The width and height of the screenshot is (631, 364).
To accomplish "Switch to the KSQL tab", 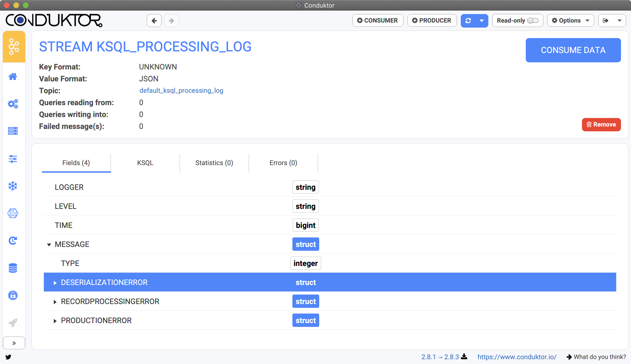I will click(x=145, y=163).
